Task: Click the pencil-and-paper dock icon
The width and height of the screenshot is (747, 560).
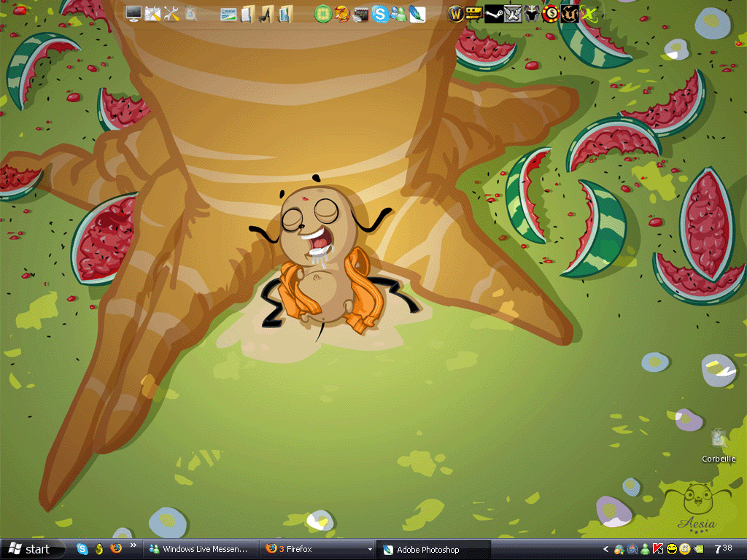Action: pyautogui.click(x=152, y=13)
